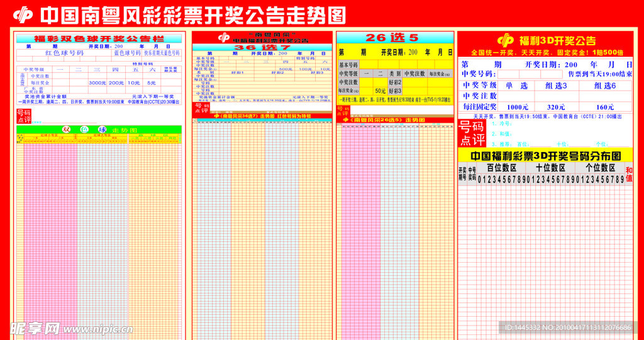Click the 3、推荐 line
Viewport: 644px width, 340px height.
coord(560,145)
